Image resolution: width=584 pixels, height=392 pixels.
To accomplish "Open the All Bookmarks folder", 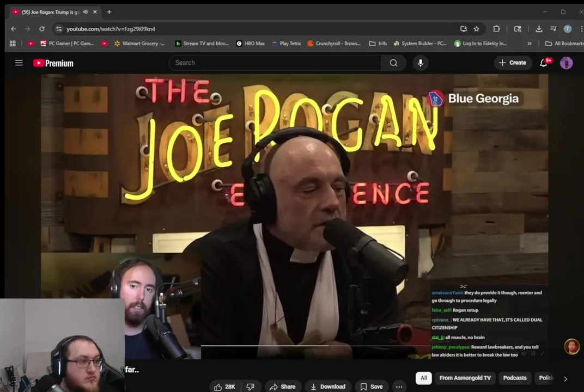I will click(x=564, y=44).
